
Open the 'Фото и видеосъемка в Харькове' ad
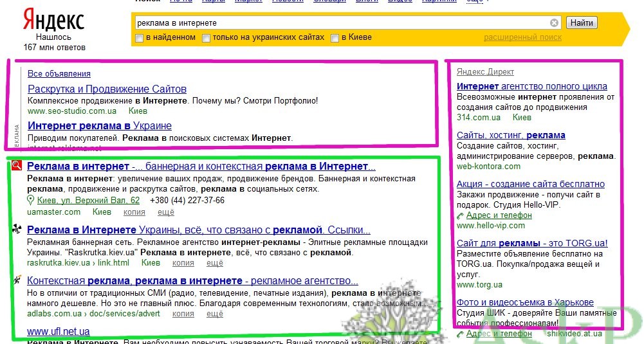pyautogui.click(x=526, y=302)
